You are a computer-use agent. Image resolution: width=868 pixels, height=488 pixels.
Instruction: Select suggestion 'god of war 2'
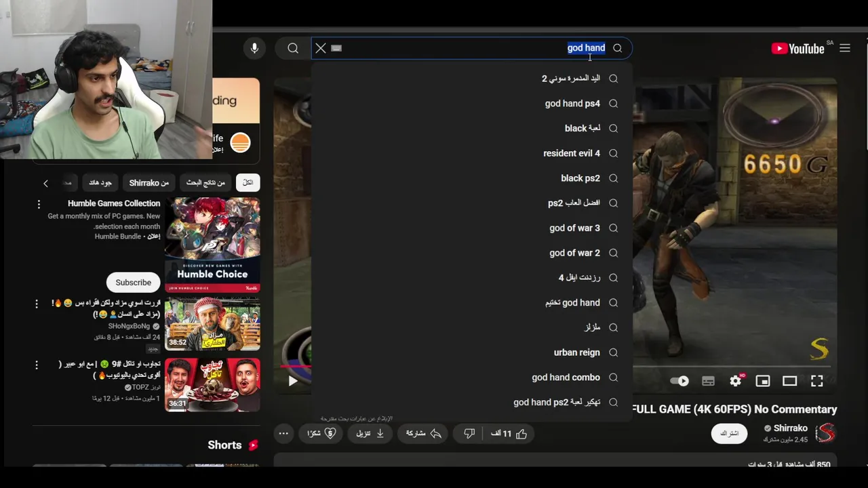tap(471, 253)
